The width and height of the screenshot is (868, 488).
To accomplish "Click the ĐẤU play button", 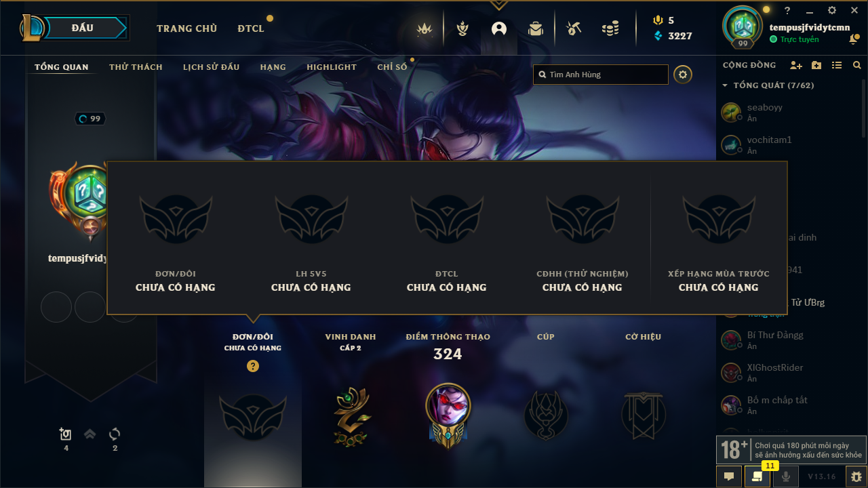I will coord(83,28).
